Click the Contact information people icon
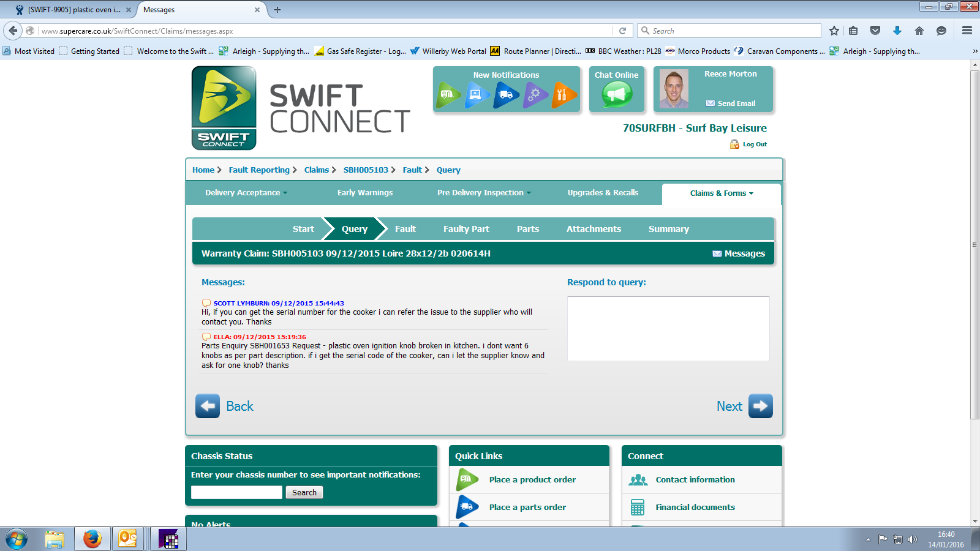The height and width of the screenshot is (551, 980). [x=638, y=479]
